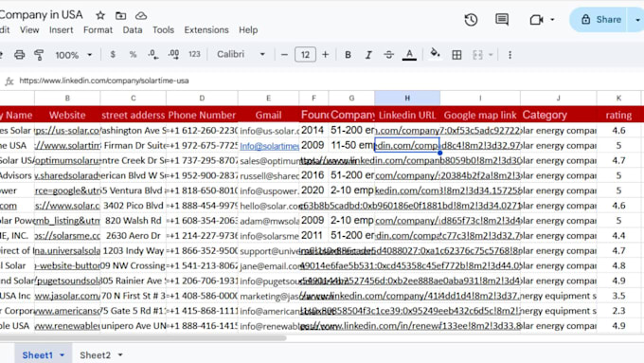Screen dimensions: 644x363
Task: Increase decimal places
Action: [173, 54]
